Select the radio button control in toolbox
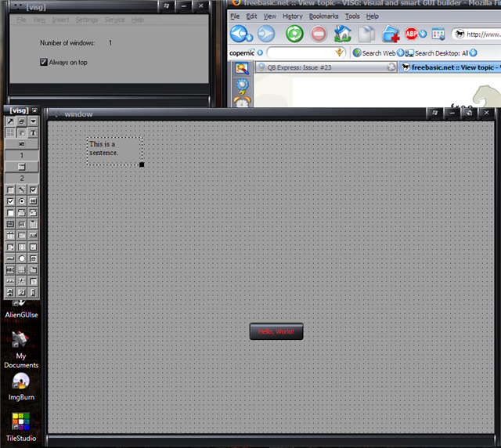This screenshot has height=448, width=501. pos(22,201)
